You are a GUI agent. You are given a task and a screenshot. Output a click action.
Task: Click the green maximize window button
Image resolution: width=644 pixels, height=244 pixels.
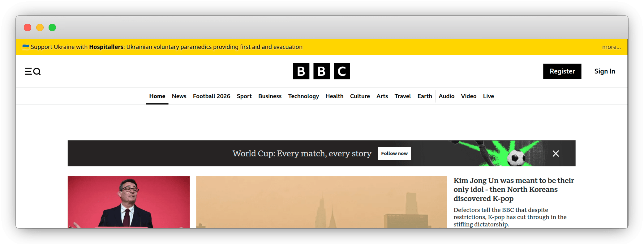pos(52,27)
